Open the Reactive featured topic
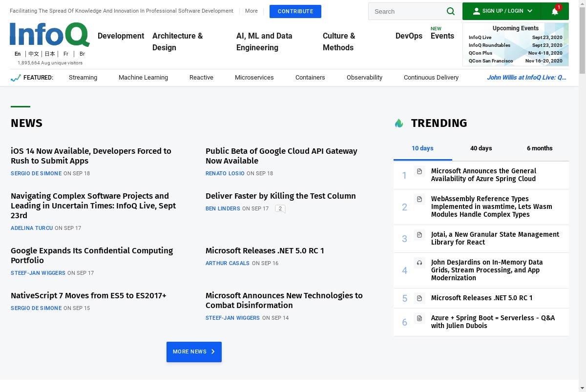The width and height of the screenshot is (586, 392). click(201, 78)
